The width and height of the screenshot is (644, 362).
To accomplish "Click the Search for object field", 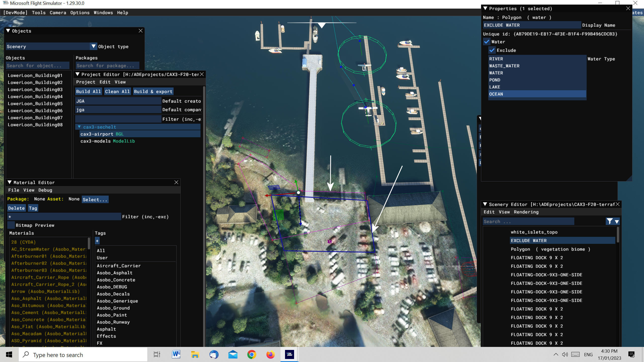I will [38, 65].
